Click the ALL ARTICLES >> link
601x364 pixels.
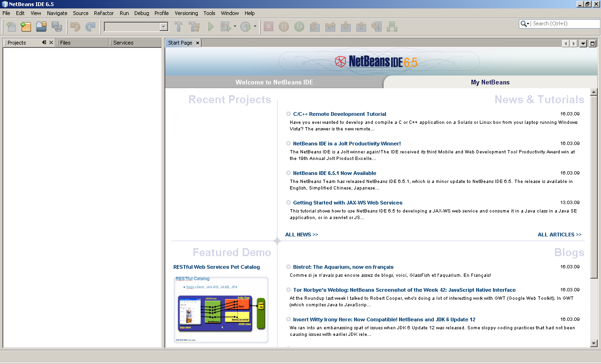[x=560, y=235]
